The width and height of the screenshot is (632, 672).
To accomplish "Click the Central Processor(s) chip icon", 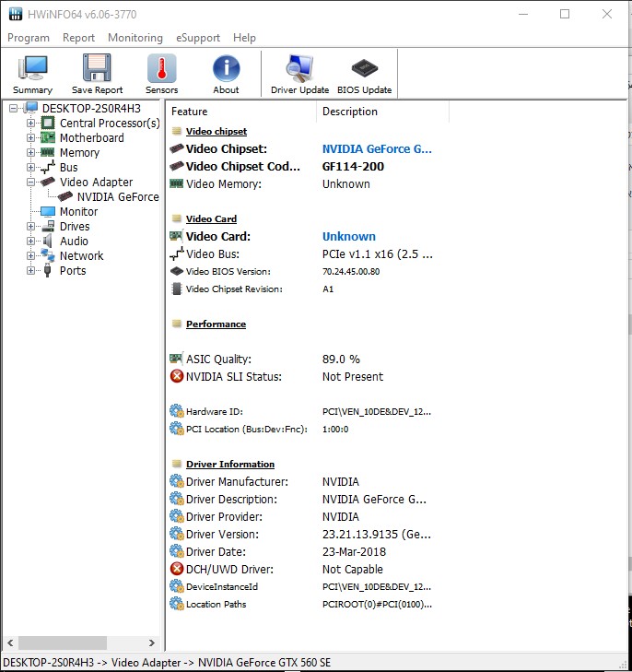I will point(48,123).
